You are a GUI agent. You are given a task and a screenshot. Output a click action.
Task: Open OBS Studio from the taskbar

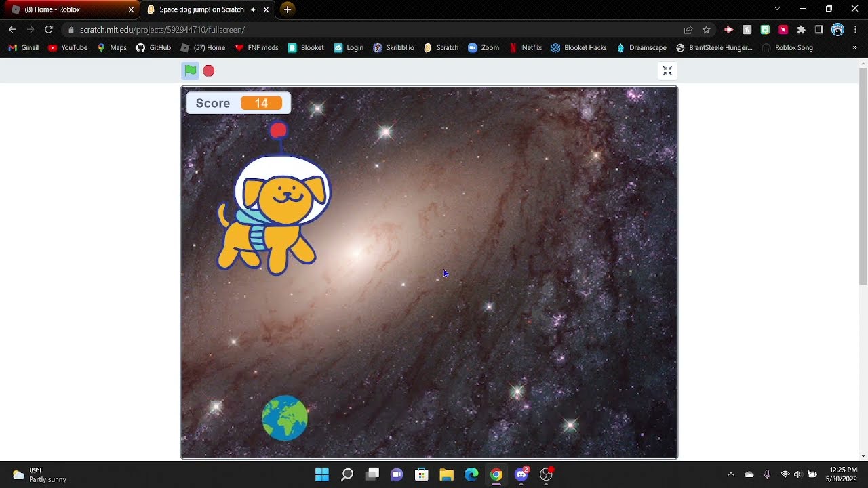point(546,474)
